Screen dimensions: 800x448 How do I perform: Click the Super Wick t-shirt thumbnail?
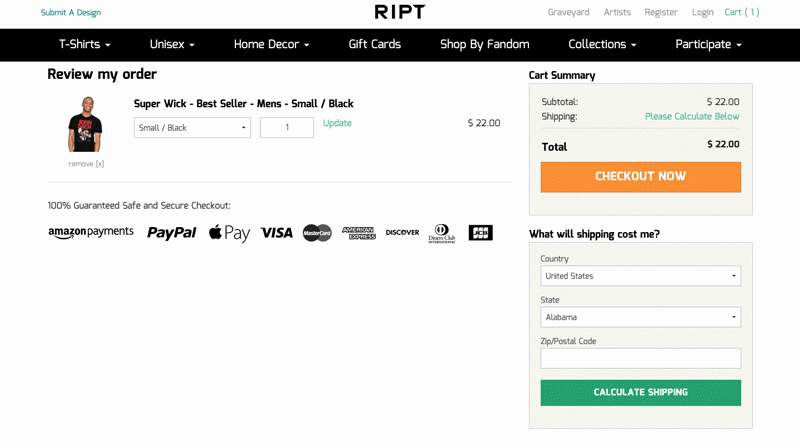(x=85, y=124)
